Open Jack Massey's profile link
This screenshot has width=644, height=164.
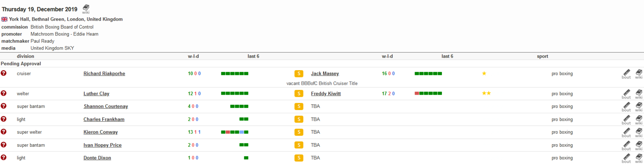325,74
